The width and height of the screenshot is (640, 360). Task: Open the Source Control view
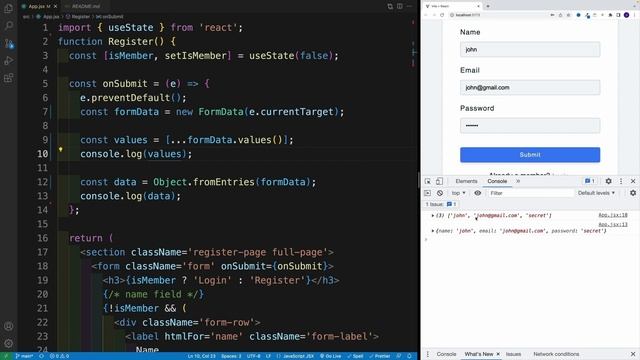[x=8, y=43]
